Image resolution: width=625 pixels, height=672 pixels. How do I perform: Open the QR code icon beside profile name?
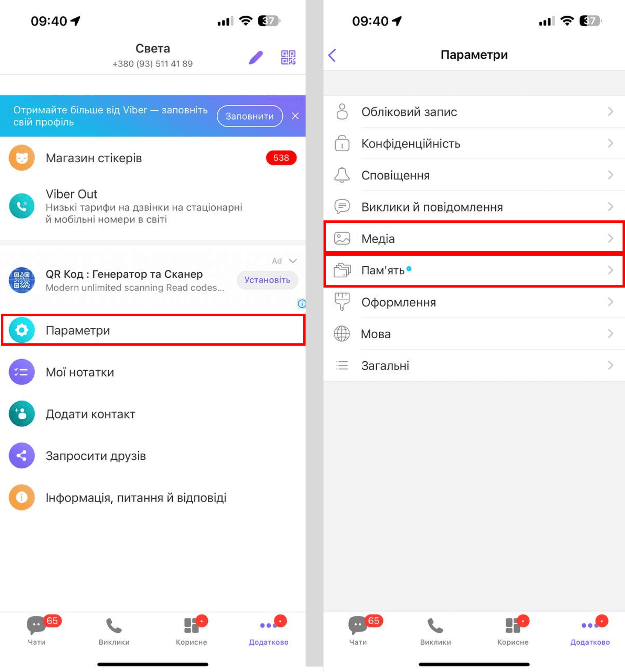pyautogui.click(x=288, y=57)
